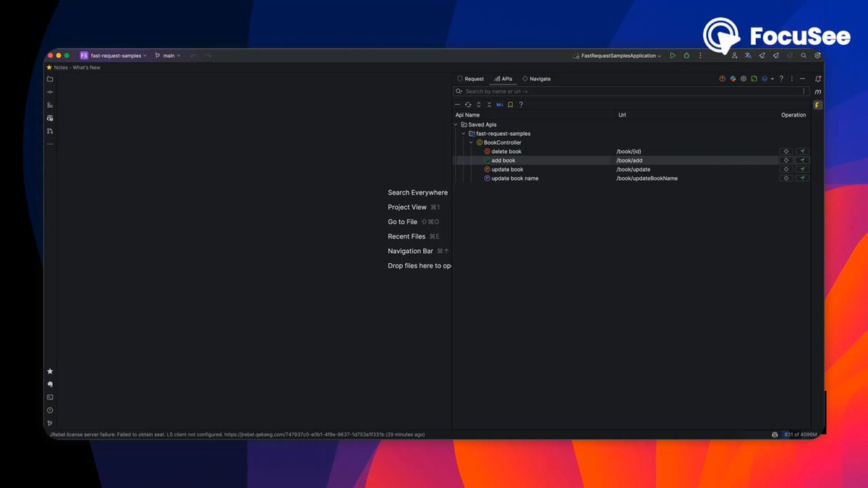Viewport: 868px width, 488px height.
Task: Open the Commit tool window icon
Action: click(x=50, y=92)
